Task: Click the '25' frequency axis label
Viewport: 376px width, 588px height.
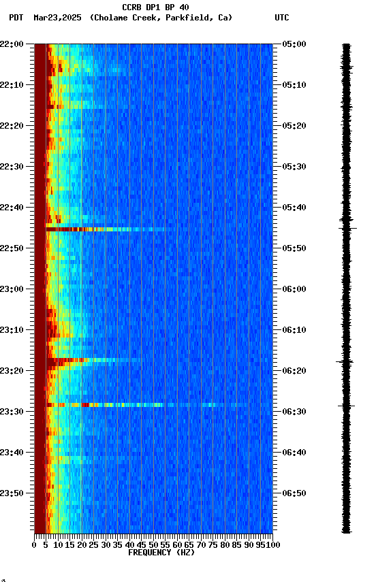Action: [x=94, y=545]
